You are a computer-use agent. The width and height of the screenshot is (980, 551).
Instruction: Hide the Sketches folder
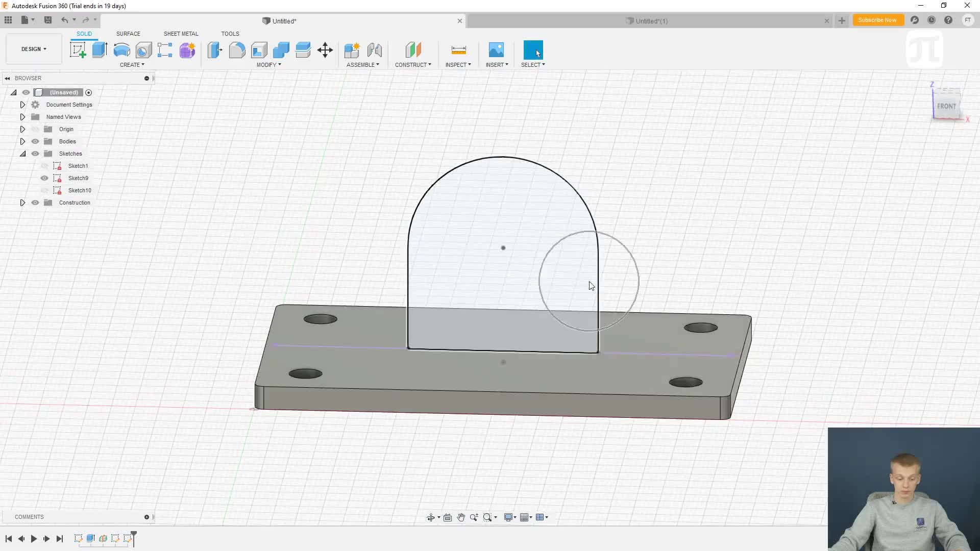pos(35,154)
